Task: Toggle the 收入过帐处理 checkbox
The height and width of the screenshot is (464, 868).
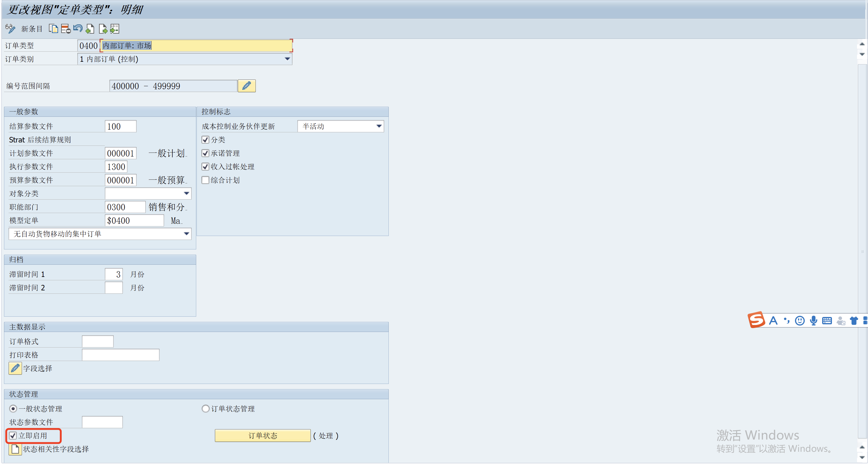Action: tap(205, 167)
